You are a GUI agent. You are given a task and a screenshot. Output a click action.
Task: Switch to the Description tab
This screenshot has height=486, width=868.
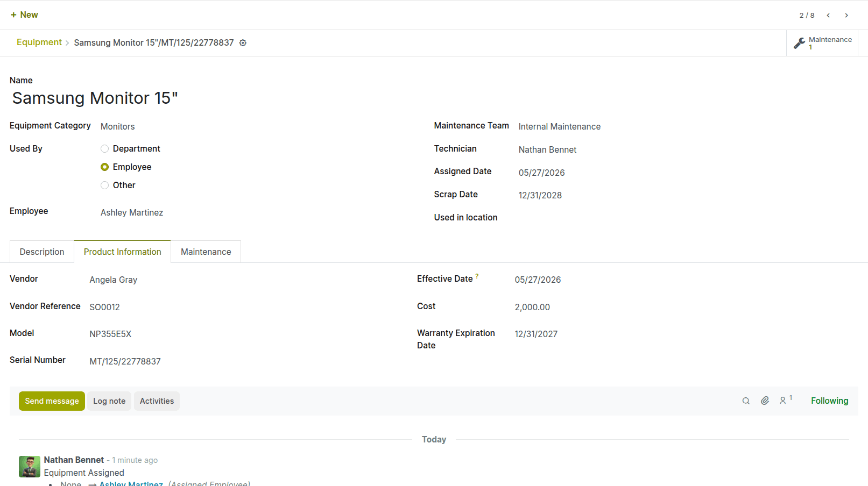click(42, 252)
